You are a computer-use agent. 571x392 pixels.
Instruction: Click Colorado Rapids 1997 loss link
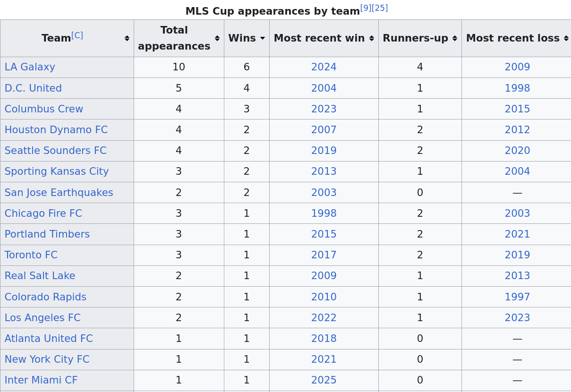coord(517,297)
